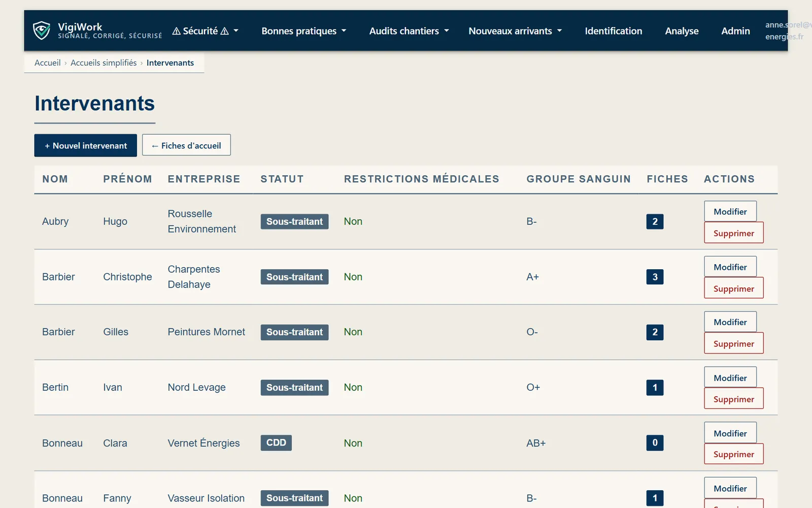Open the Sécurité dropdown menu
812x508 pixels.
pyautogui.click(x=205, y=31)
